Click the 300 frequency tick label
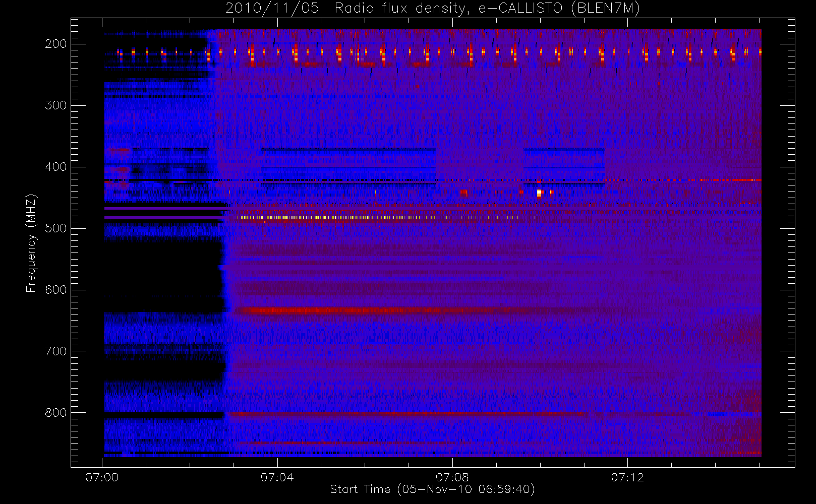 55,105
